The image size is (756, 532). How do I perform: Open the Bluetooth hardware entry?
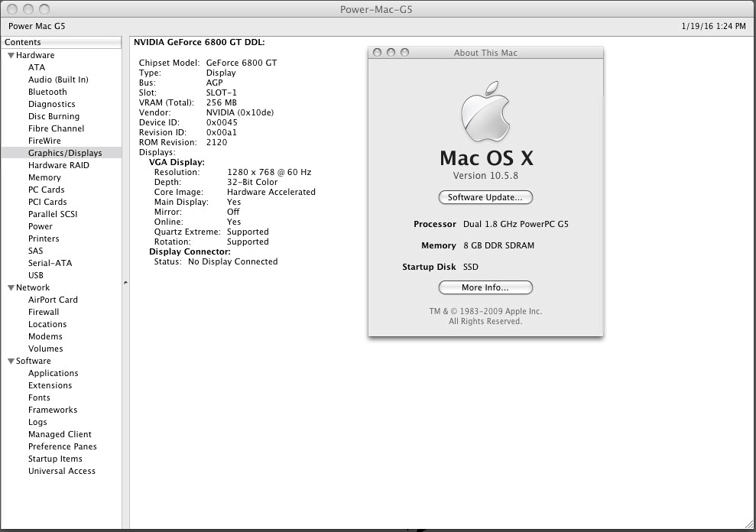47,92
